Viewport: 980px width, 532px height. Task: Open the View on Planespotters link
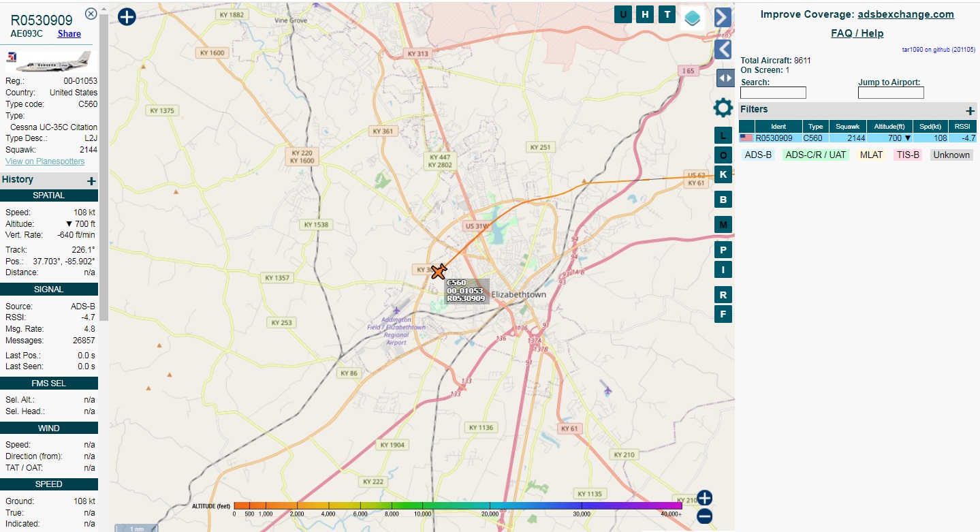point(45,161)
